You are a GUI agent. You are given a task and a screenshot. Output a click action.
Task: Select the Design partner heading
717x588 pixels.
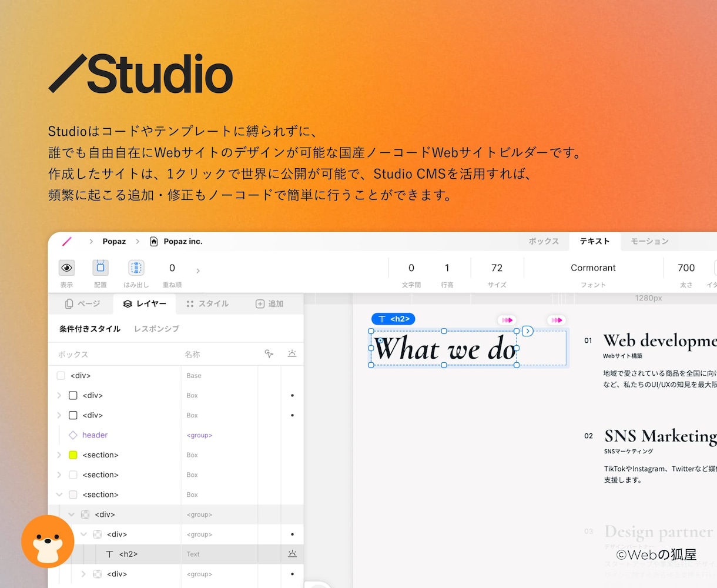[x=659, y=532]
